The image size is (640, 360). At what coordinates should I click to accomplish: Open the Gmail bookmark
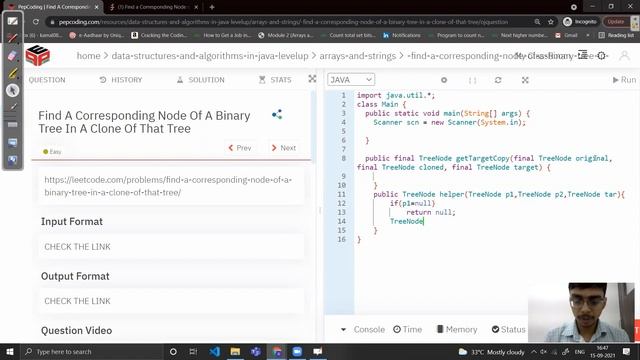566,36
